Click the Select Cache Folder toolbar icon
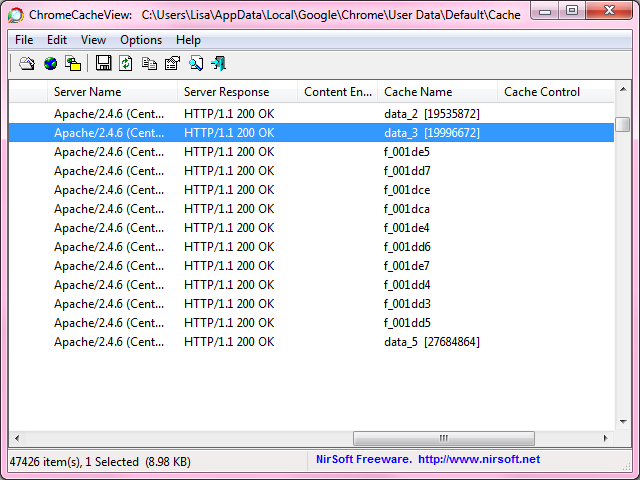 point(27,64)
